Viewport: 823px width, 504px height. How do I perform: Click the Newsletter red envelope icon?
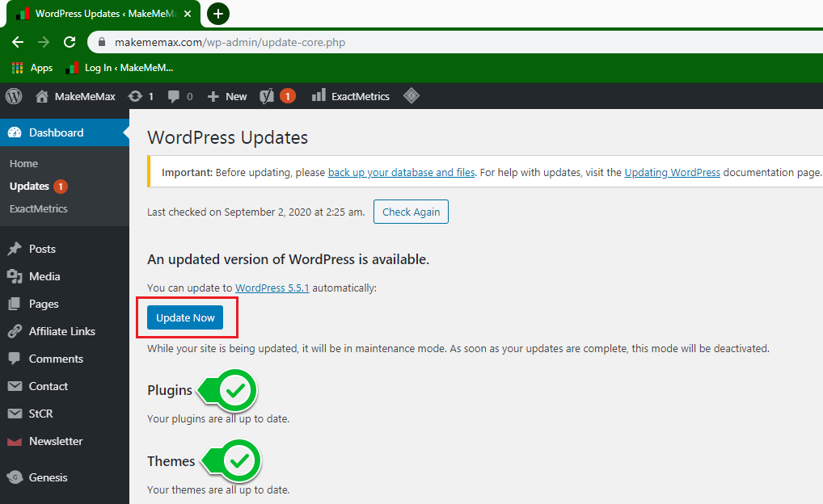(x=15, y=441)
